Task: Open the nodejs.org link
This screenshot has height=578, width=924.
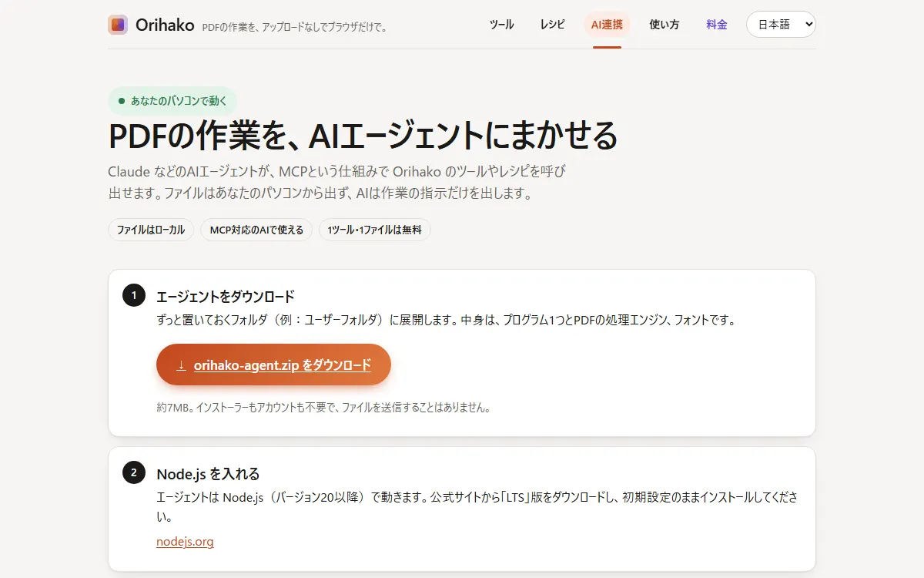Action: [x=185, y=542]
